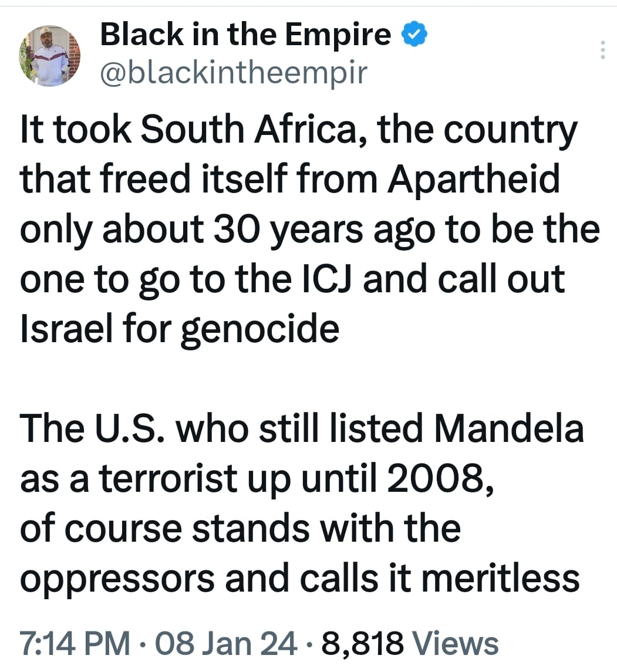This screenshot has height=672, width=617.
Task: Open the author's profile picture
Action: point(49,56)
